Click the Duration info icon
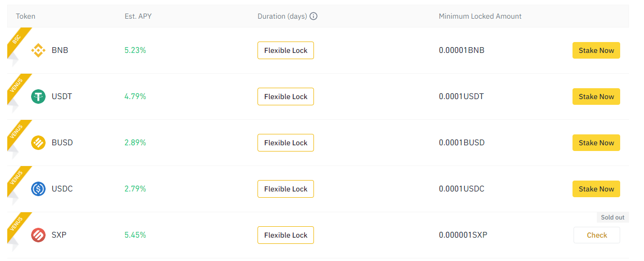Viewport: 644px width, 261px height. pos(313,16)
